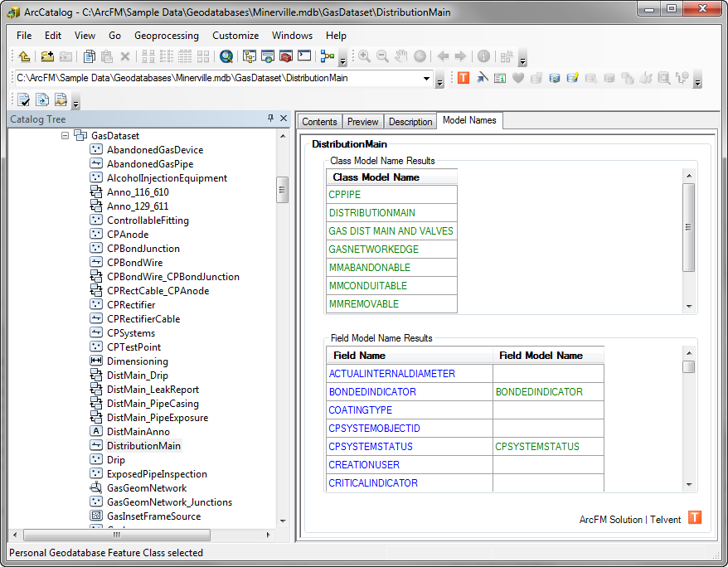Viewport: 728px width, 567px height.
Task: Open the Python command window icon
Action: coord(304,56)
